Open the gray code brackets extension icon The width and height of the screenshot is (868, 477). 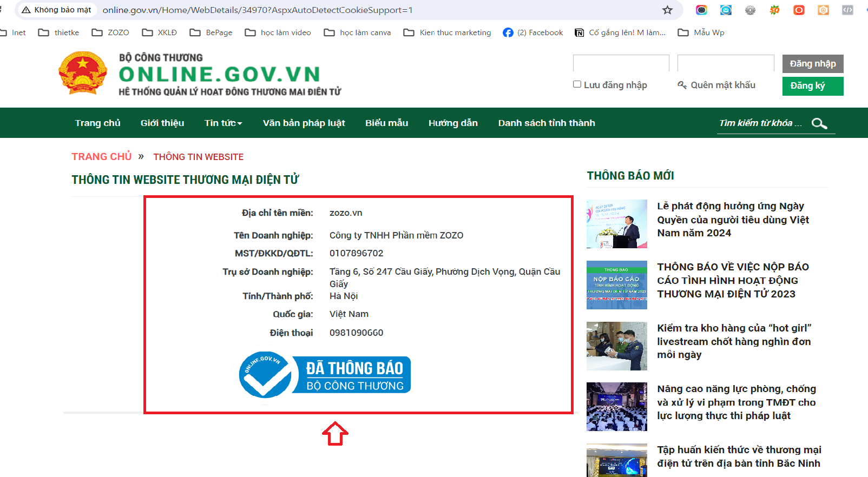(x=847, y=10)
